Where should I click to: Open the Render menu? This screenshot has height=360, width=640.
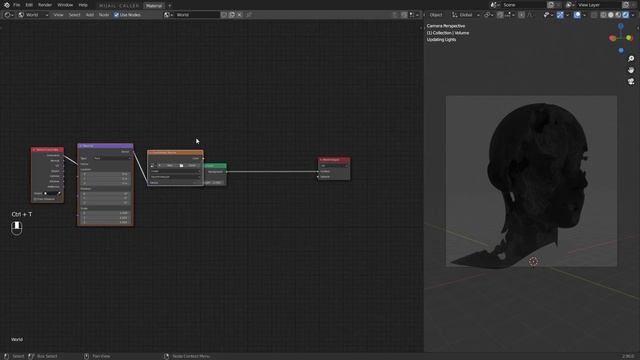tap(45, 5)
